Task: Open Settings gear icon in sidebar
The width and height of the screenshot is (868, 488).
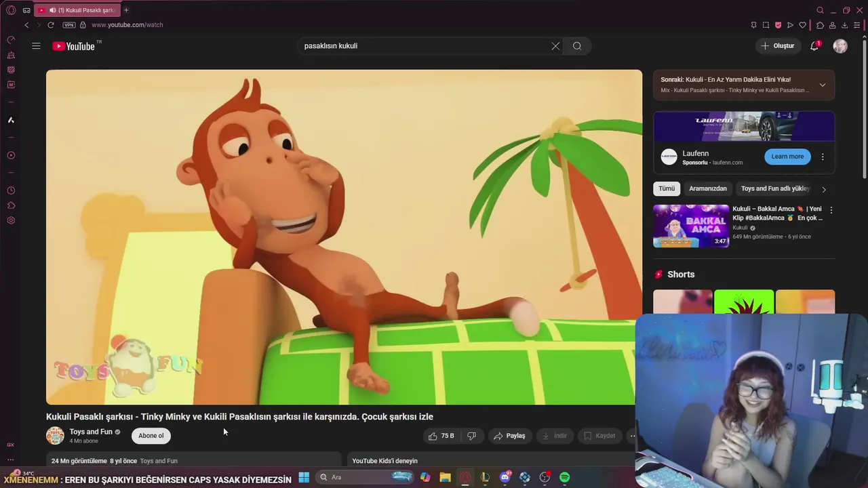Action: [x=11, y=220]
